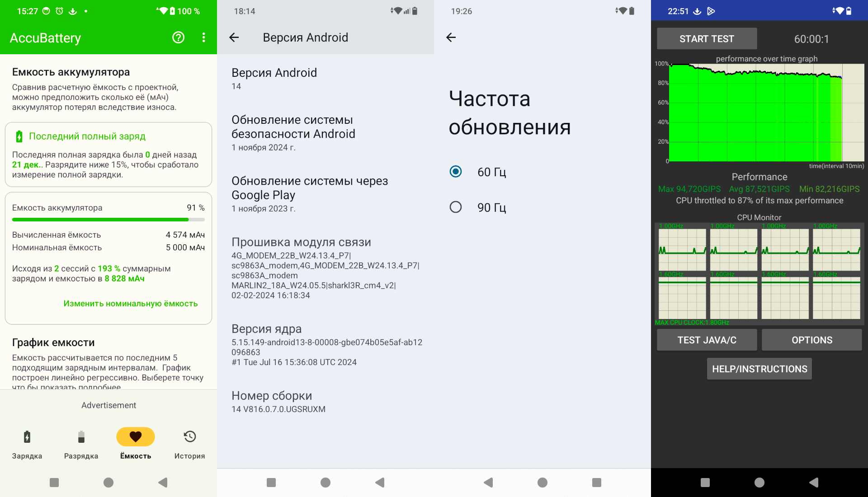868x497 pixels.
Task: Click alarm clock icon in AccuBattery status bar
Action: click(59, 11)
